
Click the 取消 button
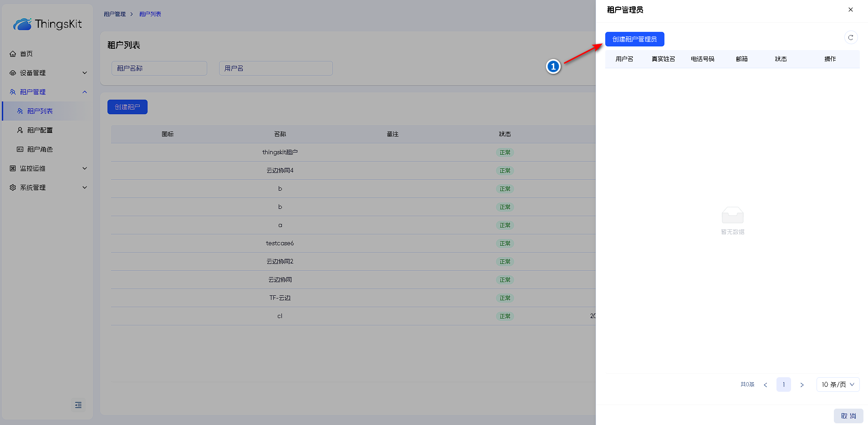pyautogui.click(x=848, y=416)
